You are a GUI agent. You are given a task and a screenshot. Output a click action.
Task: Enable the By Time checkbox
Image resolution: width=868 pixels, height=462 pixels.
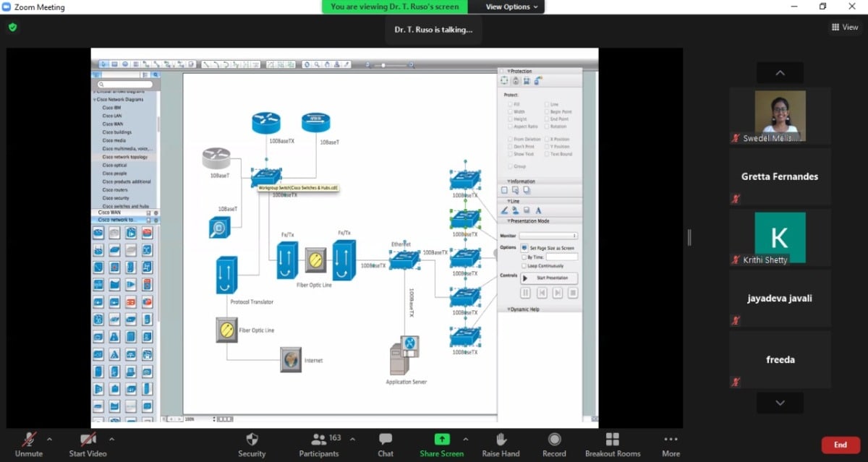(x=524, y=257)
